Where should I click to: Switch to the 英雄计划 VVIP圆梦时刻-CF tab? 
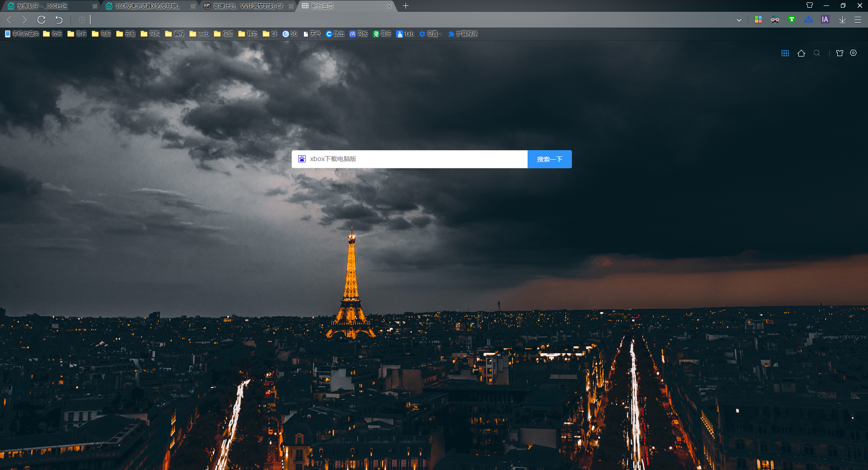click(248, 6)
